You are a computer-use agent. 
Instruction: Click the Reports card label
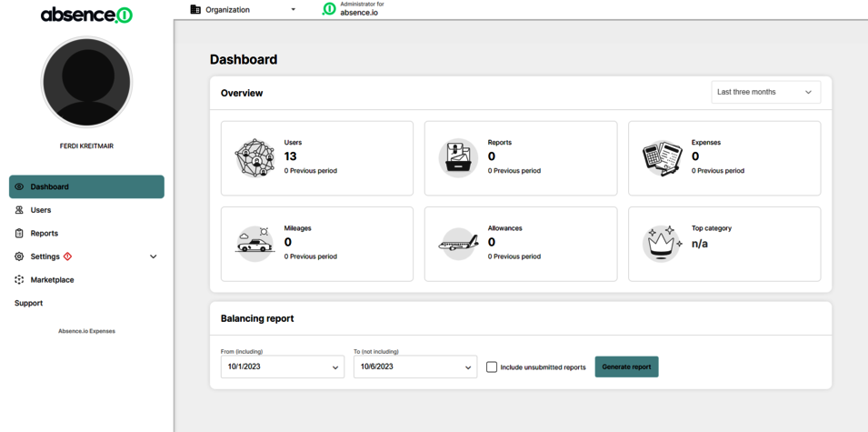pos(500,143)
